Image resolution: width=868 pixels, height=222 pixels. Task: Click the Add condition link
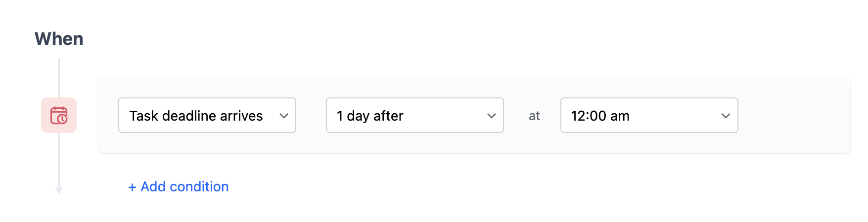click(179, 186)
